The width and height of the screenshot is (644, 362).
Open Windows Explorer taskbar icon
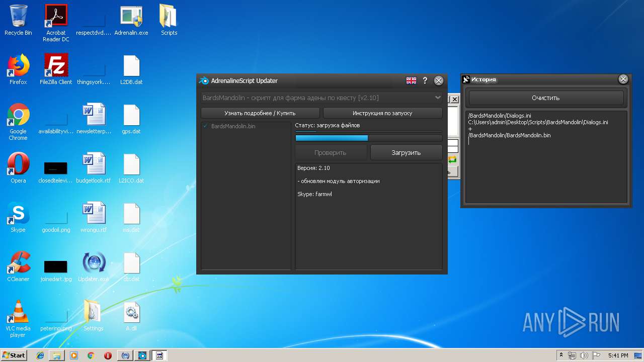coord(57,355)
